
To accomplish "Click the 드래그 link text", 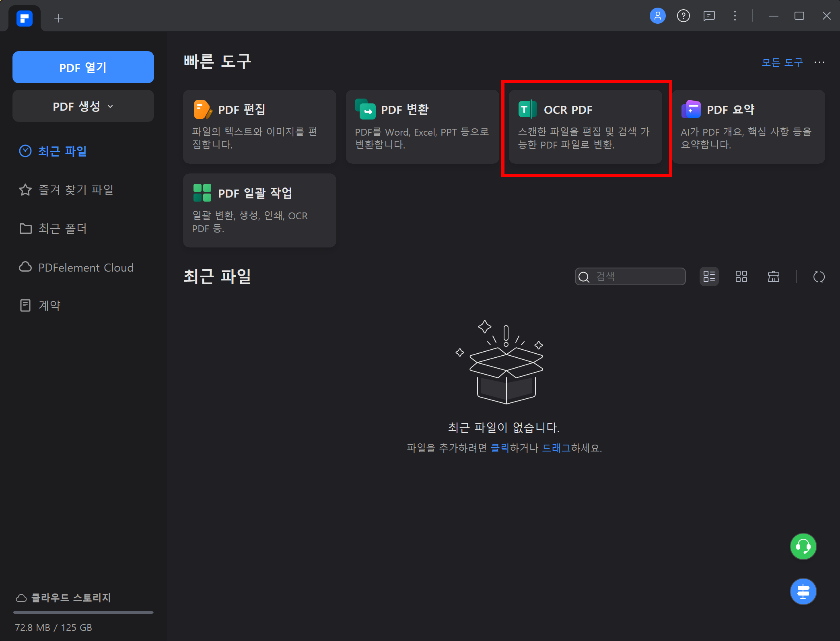I will tap(556, 448).
